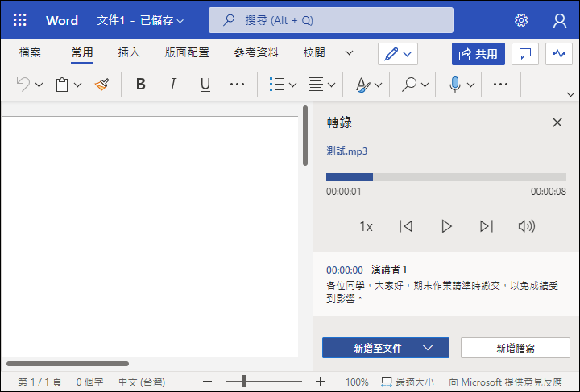Adjust the audio volume speaker icon
This screenshot has width=580, height=392.
pyautogui.click(x=527, y=226)
